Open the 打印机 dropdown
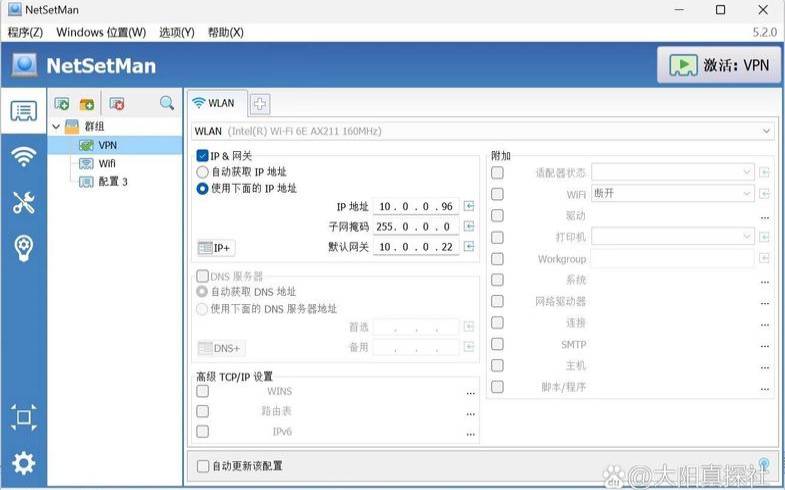This screenshot has height=490, width=785. [x=672, y=237]
